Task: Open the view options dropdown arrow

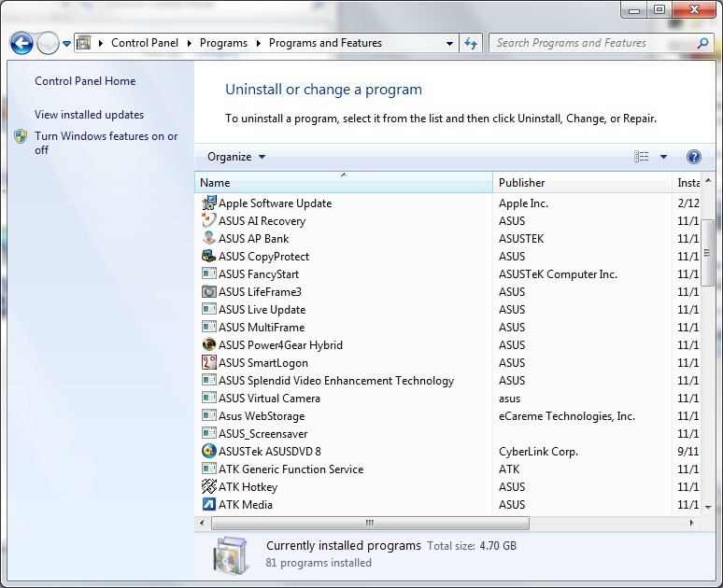Action: coord(663,157)
